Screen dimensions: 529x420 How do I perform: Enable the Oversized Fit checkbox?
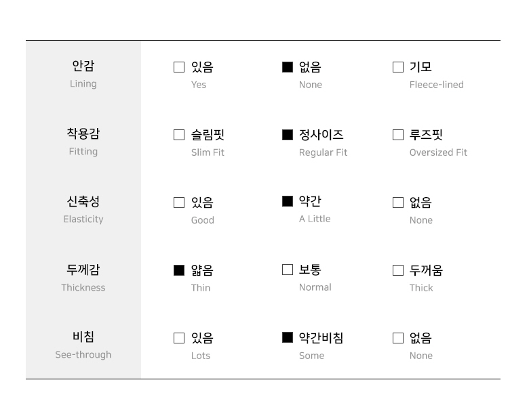point(398,135)
